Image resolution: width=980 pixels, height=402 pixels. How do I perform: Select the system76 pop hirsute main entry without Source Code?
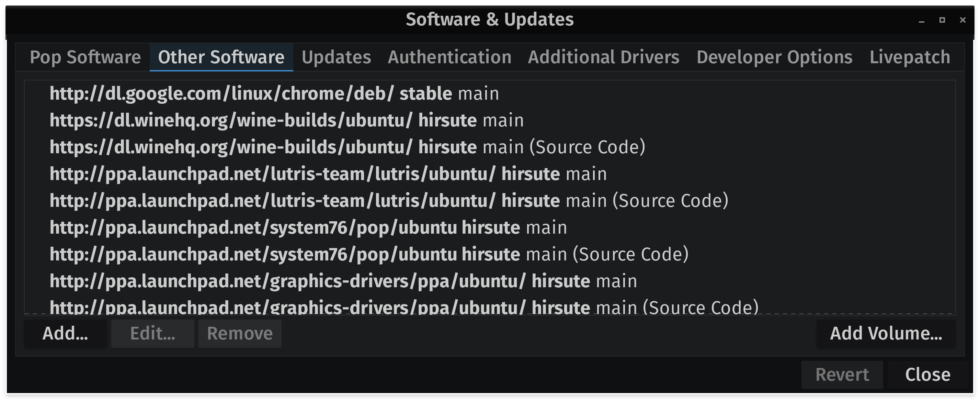pos(490,228)
